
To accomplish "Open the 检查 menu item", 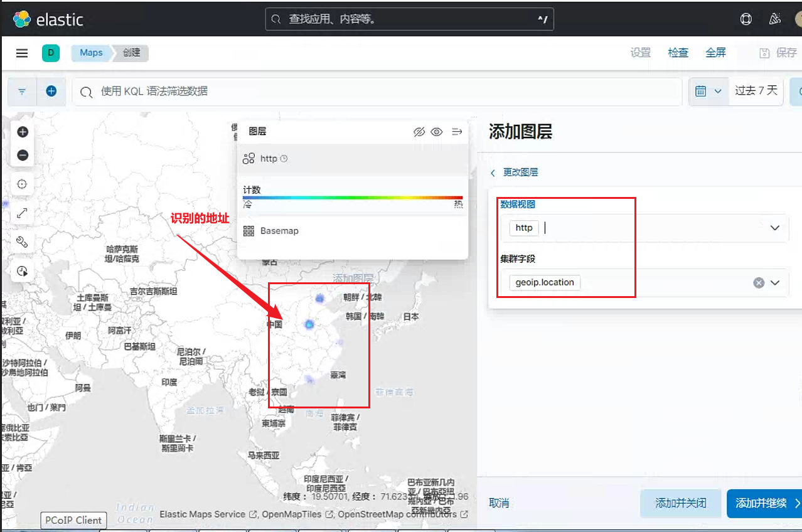I will pyautogui.click(x=678, y=53).
